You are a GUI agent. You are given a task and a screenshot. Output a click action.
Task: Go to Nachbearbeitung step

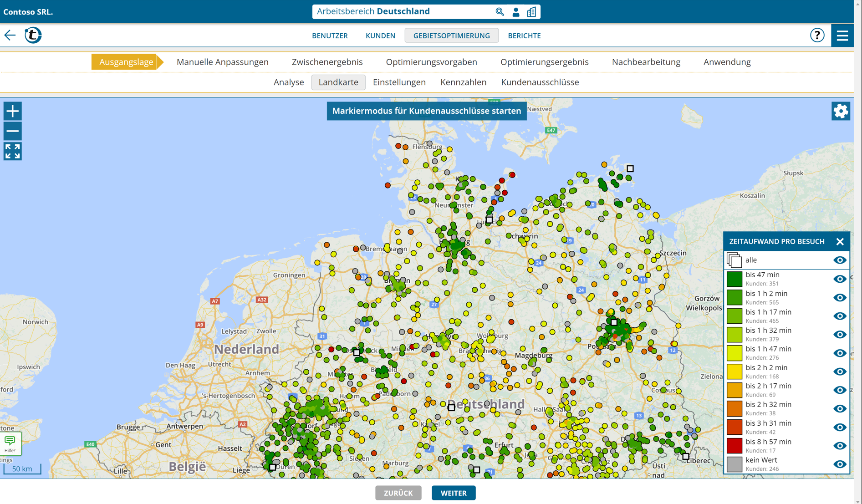(646, 62)
